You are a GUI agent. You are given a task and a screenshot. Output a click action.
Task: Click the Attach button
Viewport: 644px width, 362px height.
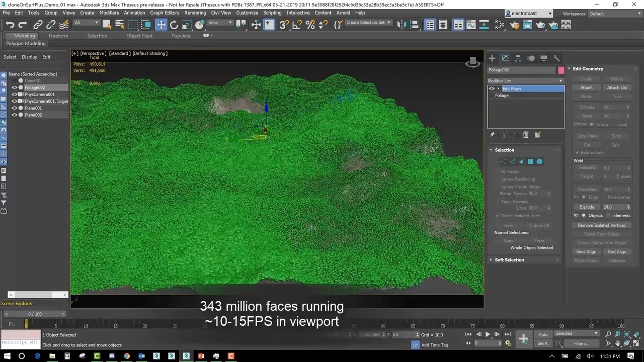click(586, 87)
